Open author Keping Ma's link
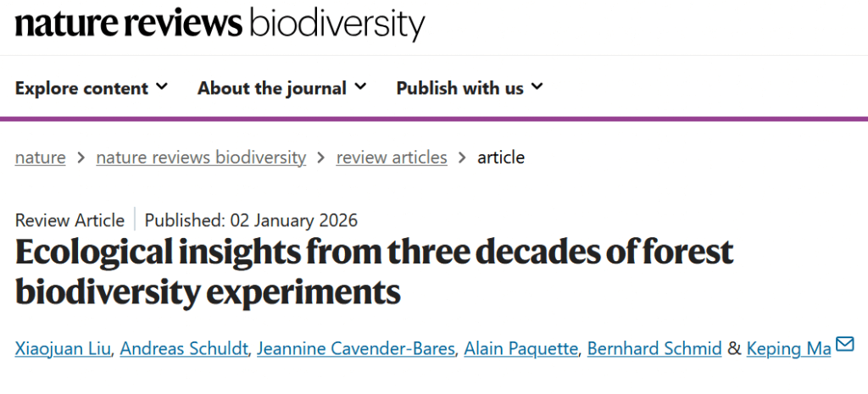The width and height of the screenshot is (868, 394). click(788, 348)
